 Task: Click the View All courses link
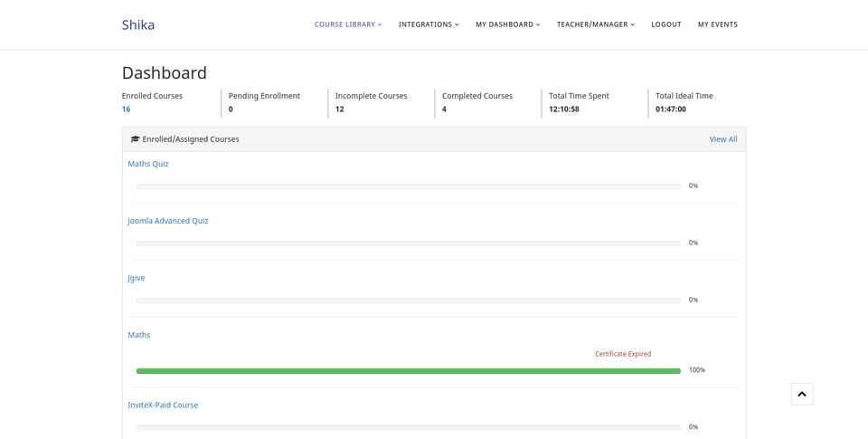(723, 139)
